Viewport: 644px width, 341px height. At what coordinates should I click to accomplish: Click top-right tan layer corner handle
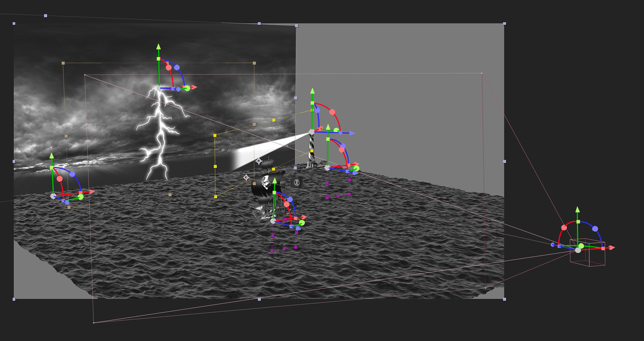point(254,63)
